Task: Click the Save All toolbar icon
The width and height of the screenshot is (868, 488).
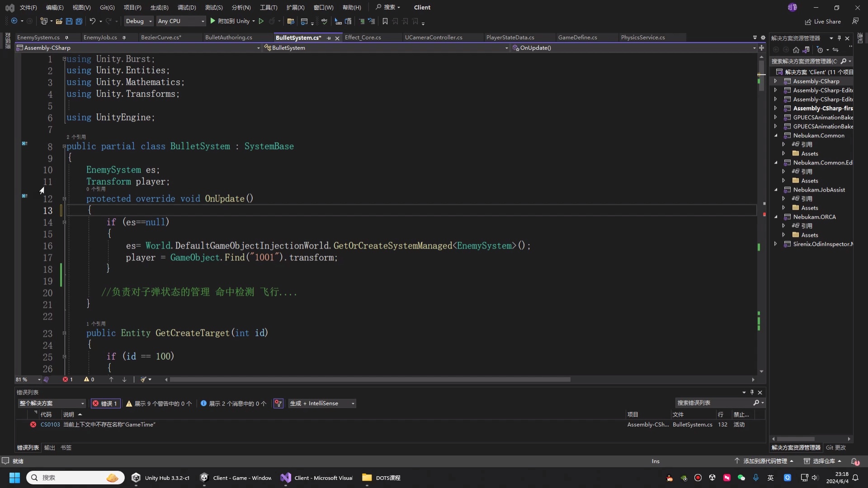Action: pos(79,21)
